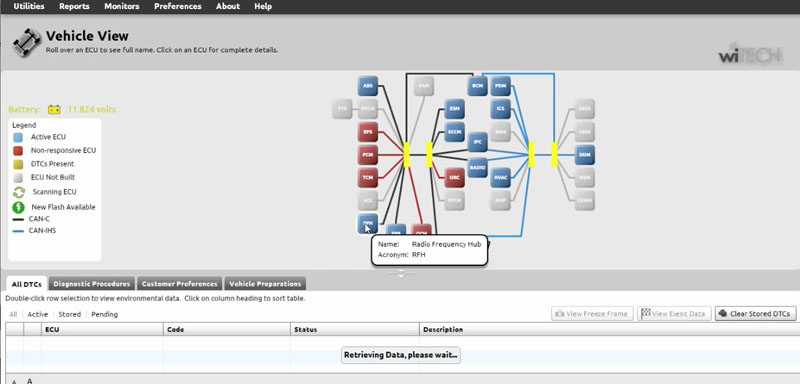Click the grayed-out ACC ECU node
Screen dimensions: 800x384
tap(367, 200)
